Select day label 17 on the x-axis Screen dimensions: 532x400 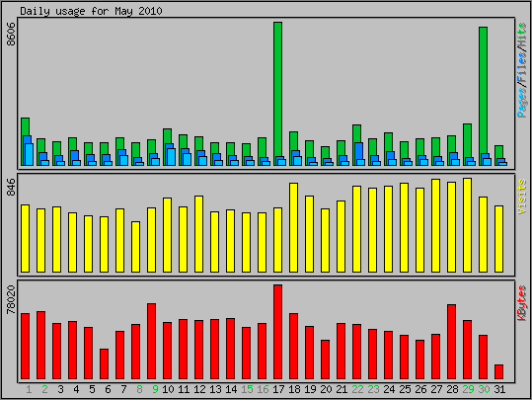278,389
